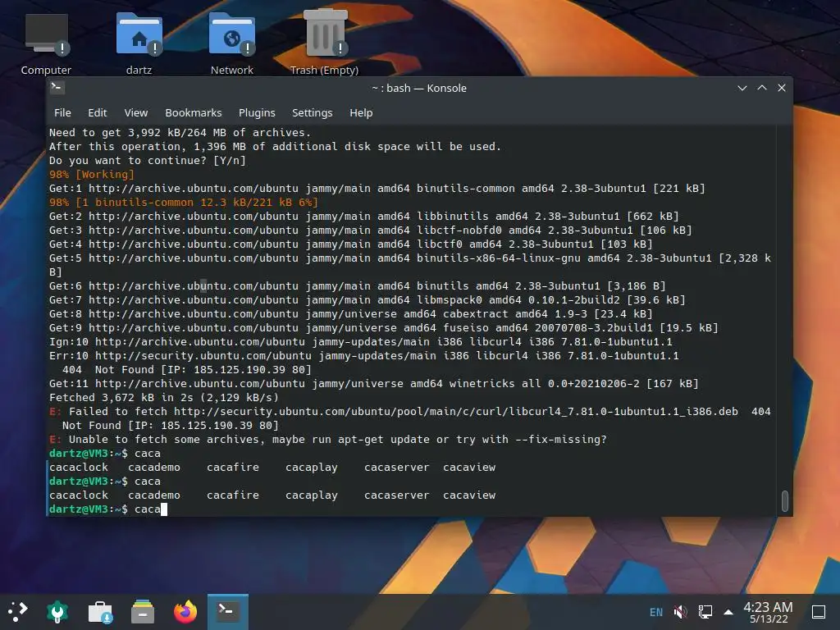Screen dimensions: 840x630
Task: Expand the hidden system tray icons arrow
Action: pos(728,612)
